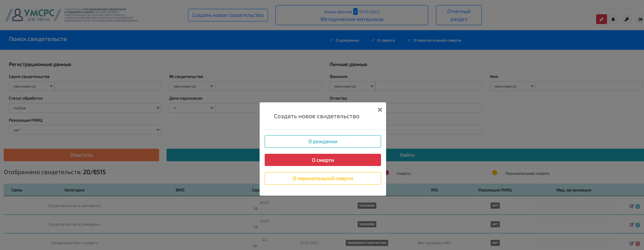The image size is (644, 250).
Task: Click the Найти search button
Action: coord(407,155)
